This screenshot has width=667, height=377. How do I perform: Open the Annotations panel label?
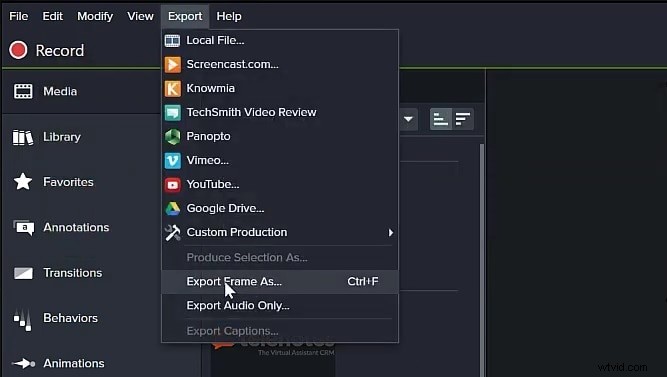(76, 227)
